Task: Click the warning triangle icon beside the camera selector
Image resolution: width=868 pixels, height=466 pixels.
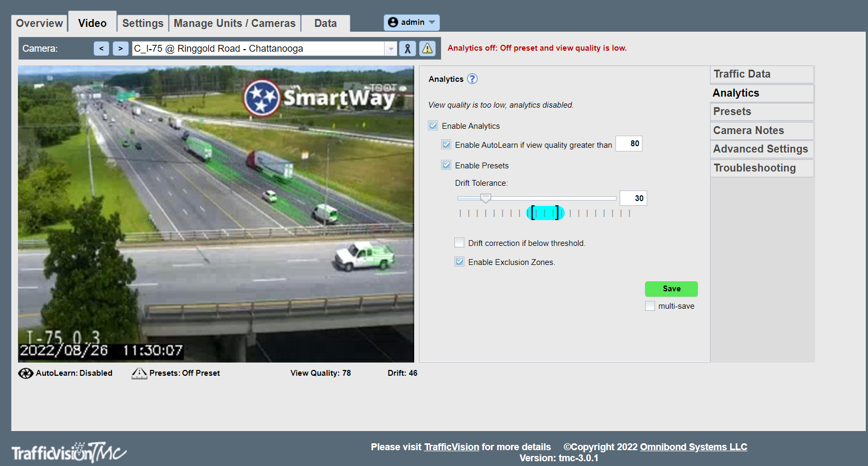Action: click(427, 49)
